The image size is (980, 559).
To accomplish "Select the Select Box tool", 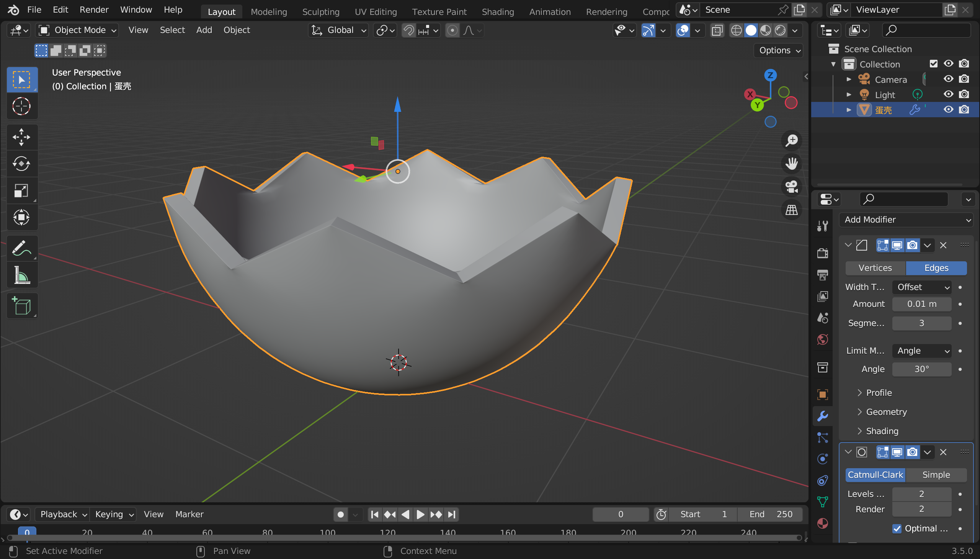I will (22, 79).
